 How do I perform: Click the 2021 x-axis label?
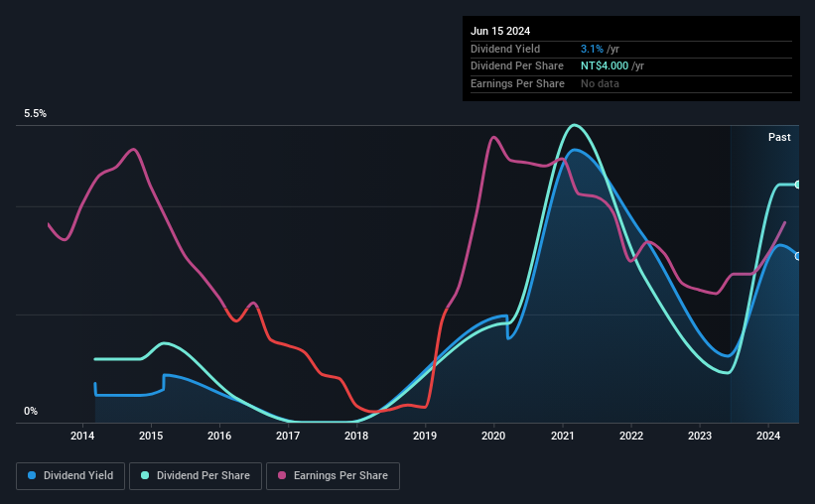tap(563, 436)
